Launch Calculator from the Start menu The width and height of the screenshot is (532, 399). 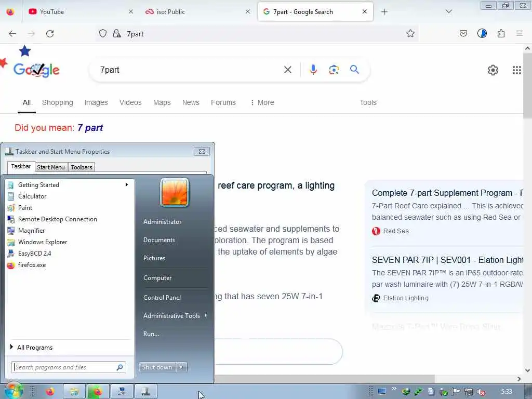(70, 196)
